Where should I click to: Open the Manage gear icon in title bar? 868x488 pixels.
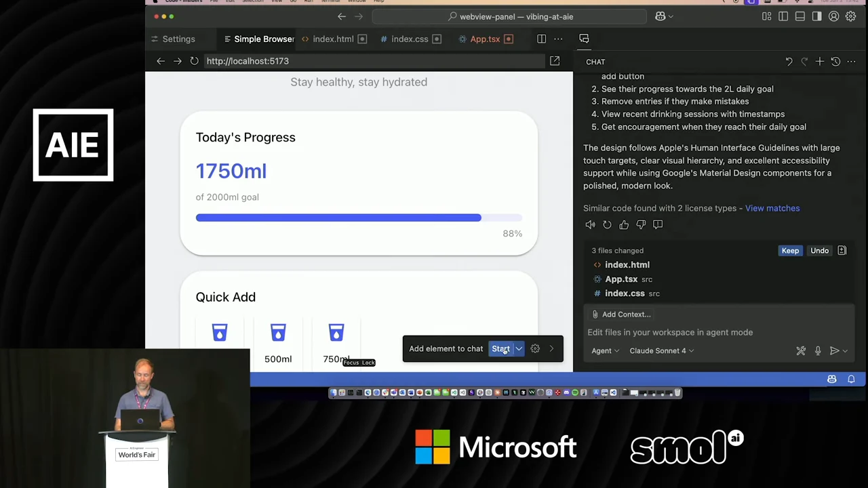click(x=850, y=16)
